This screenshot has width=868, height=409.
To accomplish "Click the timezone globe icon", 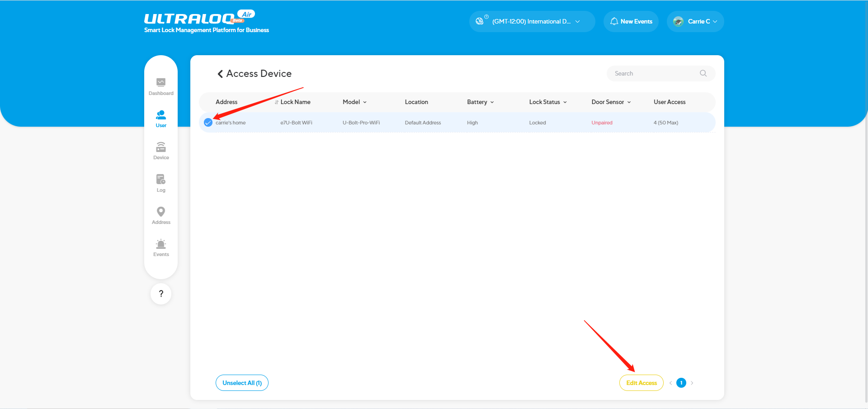I will [480, 21].
